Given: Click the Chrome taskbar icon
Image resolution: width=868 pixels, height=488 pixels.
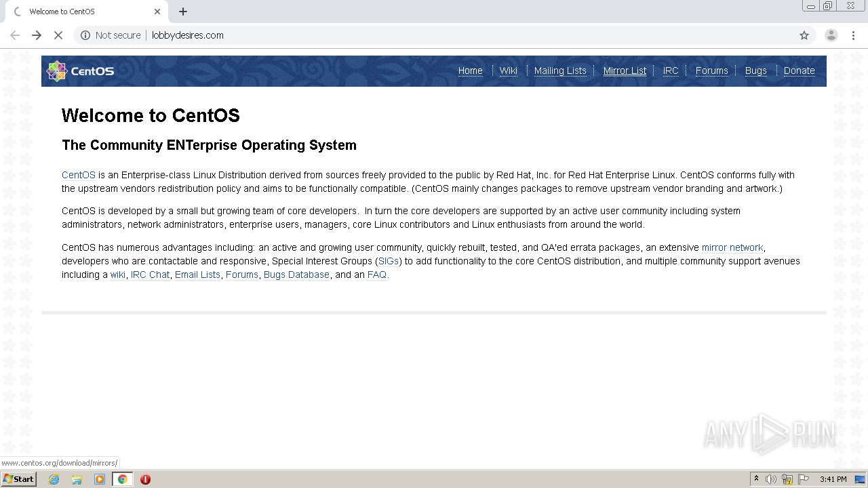Looking at the screenshot, I should (x=123, y=479).
